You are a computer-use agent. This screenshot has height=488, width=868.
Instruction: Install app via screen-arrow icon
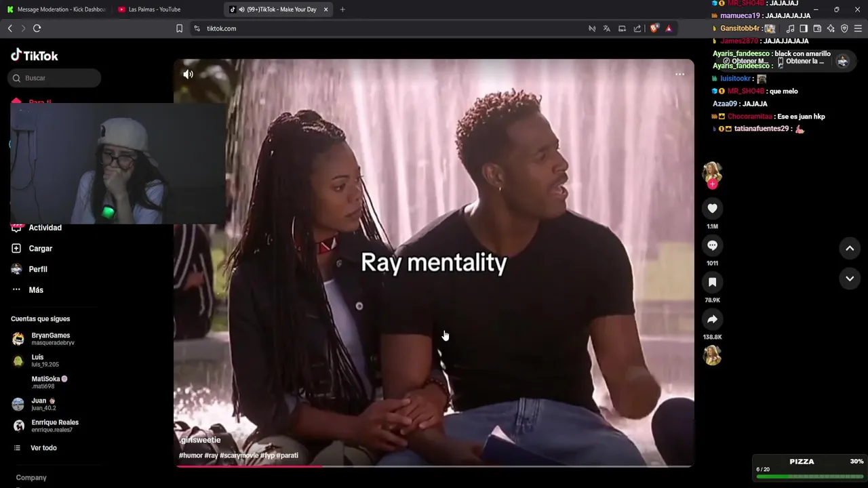[622, 28]
